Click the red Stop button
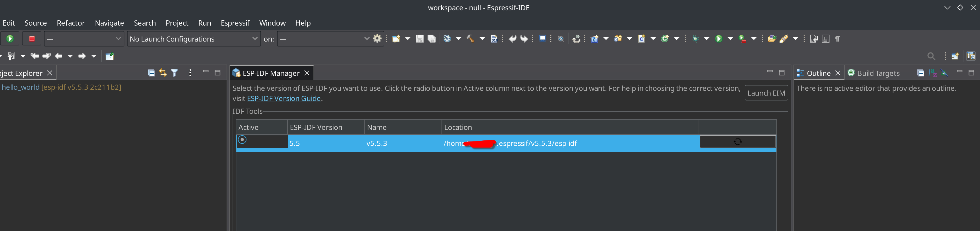Viewport: 980px width, 231px height. (32, 39)
